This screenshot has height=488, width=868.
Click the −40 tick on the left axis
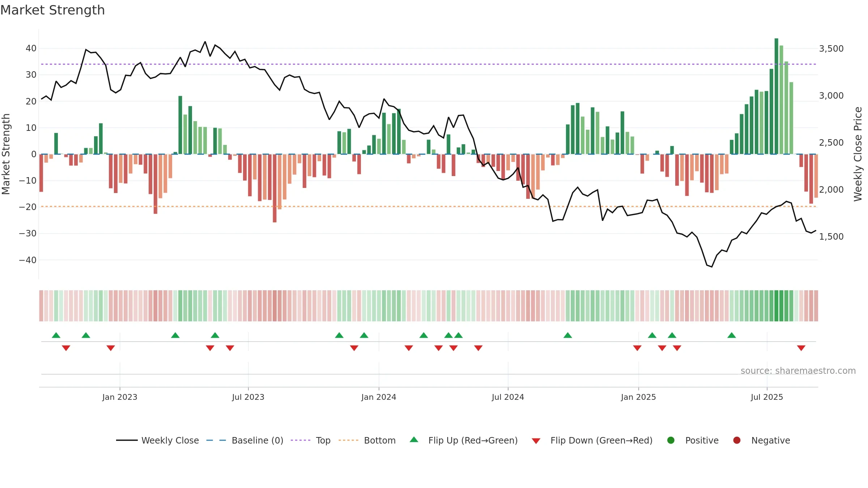27,260
